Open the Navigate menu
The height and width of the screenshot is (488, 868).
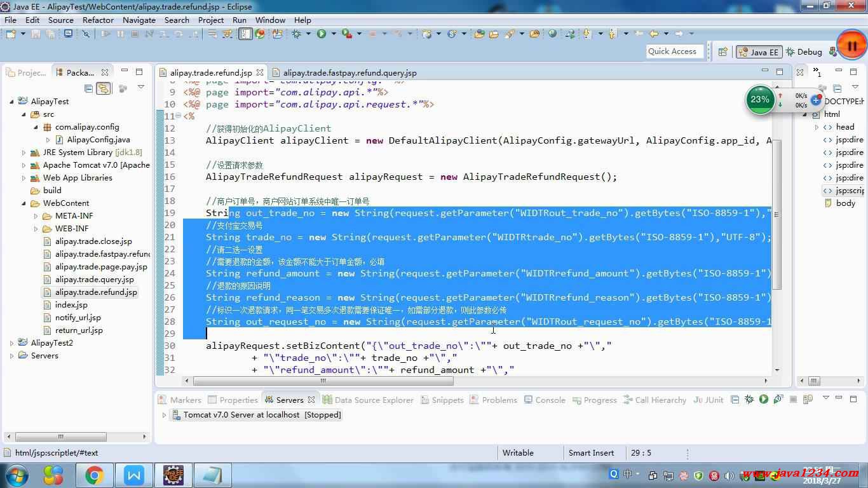pos(139,20)
